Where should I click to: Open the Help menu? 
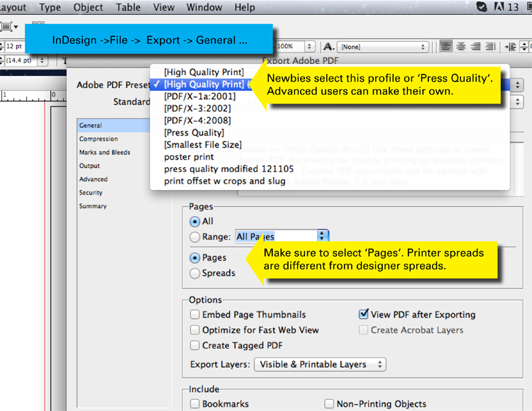(x=245, y=7)
